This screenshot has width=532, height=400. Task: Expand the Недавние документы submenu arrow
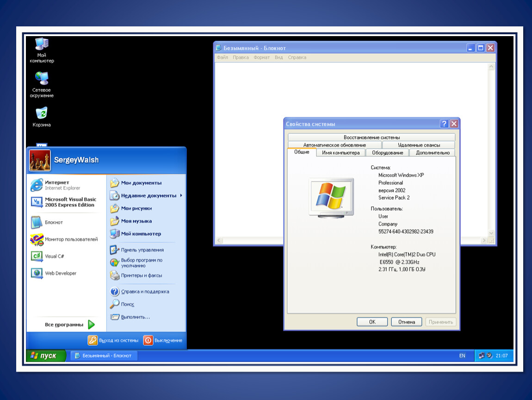tap(181, 195)
